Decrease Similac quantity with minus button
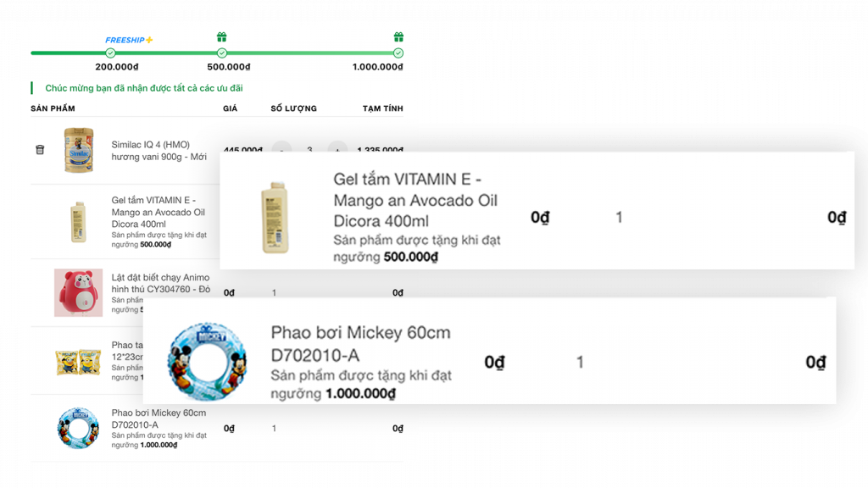Viewport: 868px width, 488px height. pyautogui.click(x=281, y=146)
